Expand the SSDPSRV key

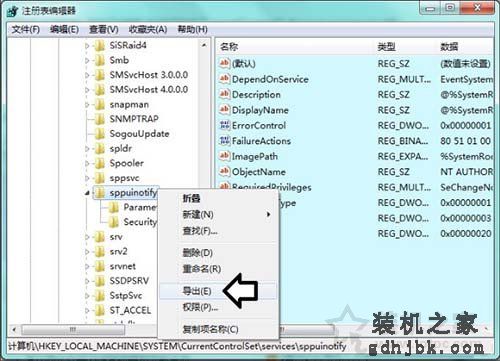pyautogui.click(x=87, y=281)
